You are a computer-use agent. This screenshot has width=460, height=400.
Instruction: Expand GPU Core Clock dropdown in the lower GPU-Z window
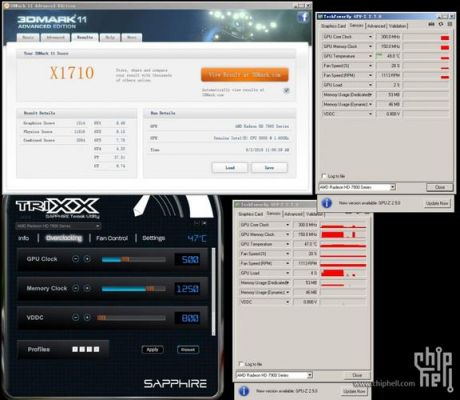click(x=287, y=225)
